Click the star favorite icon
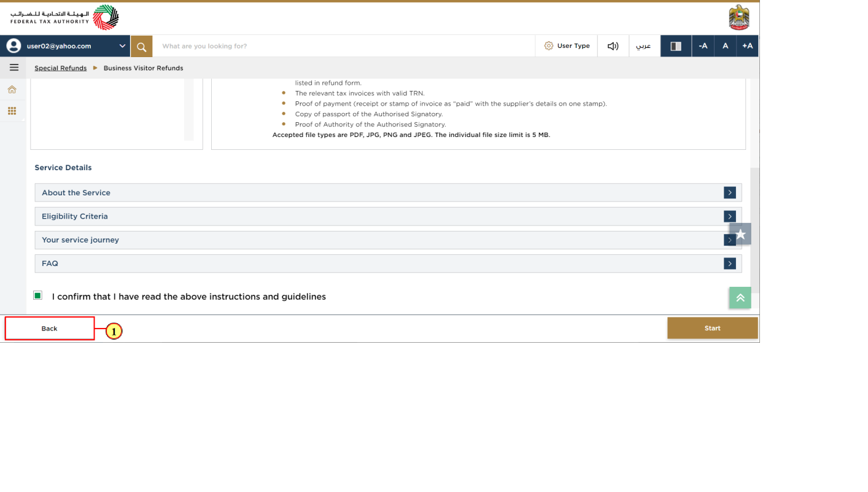868x492 pixels. [740, 234]
